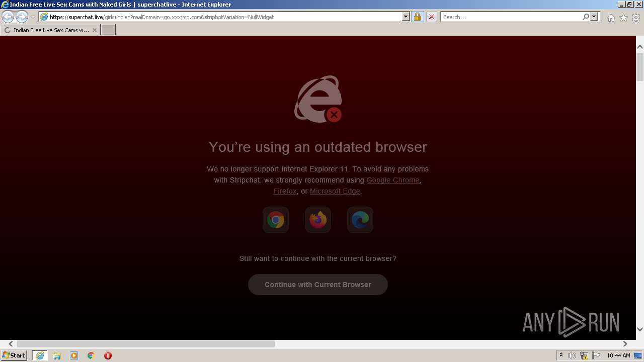Open a new tab button

coord(108,30)
